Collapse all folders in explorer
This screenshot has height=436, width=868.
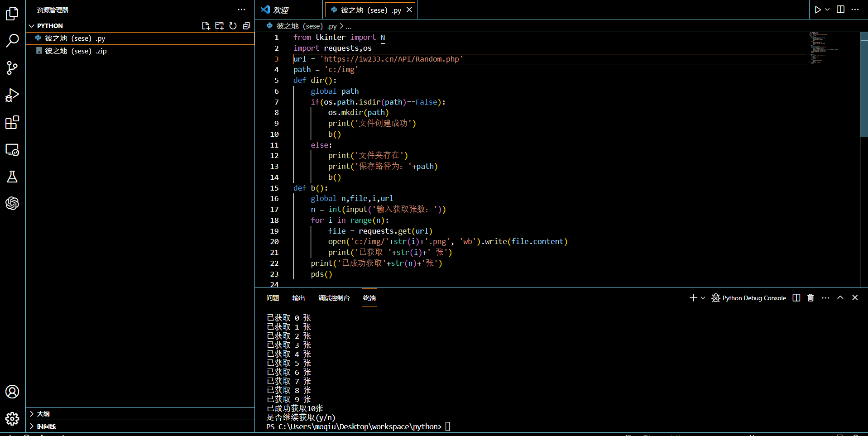pyautogui.click(x=246, y=26)
